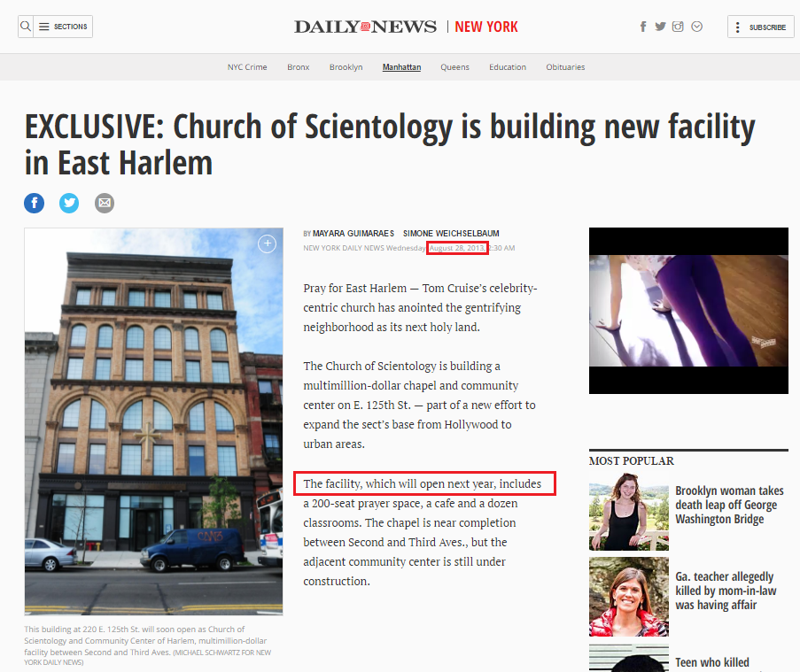This screenshot has height=672, width=800.
Task: Click the Instagram icon in header
Action: click(678, 27)
